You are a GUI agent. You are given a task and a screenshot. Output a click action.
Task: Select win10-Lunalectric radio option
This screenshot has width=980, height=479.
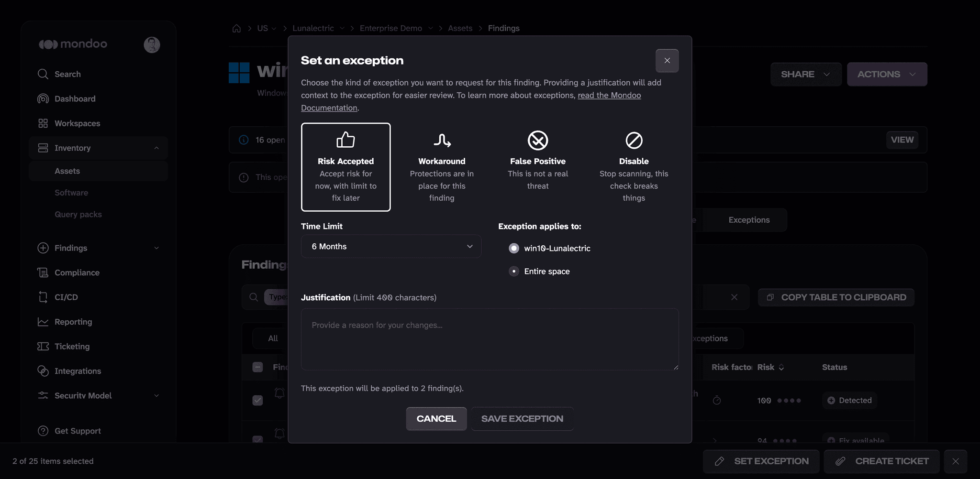click(x=514, y=248)
